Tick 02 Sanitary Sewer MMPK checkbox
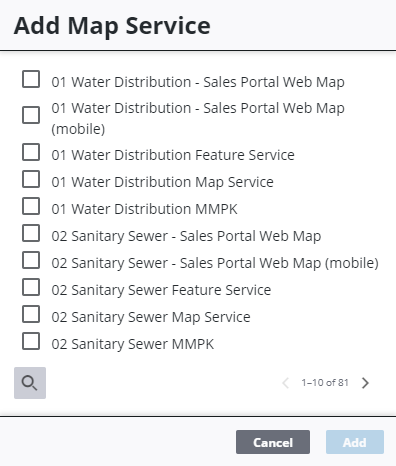396x466 pixels. click(x=31, y=341)
